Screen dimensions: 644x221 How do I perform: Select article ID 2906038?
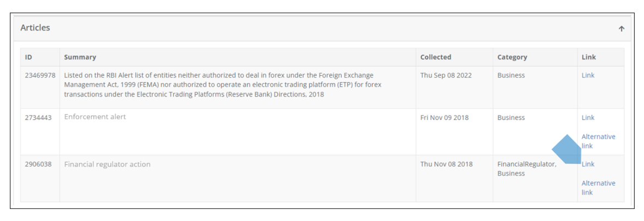[x=38, y=164]
